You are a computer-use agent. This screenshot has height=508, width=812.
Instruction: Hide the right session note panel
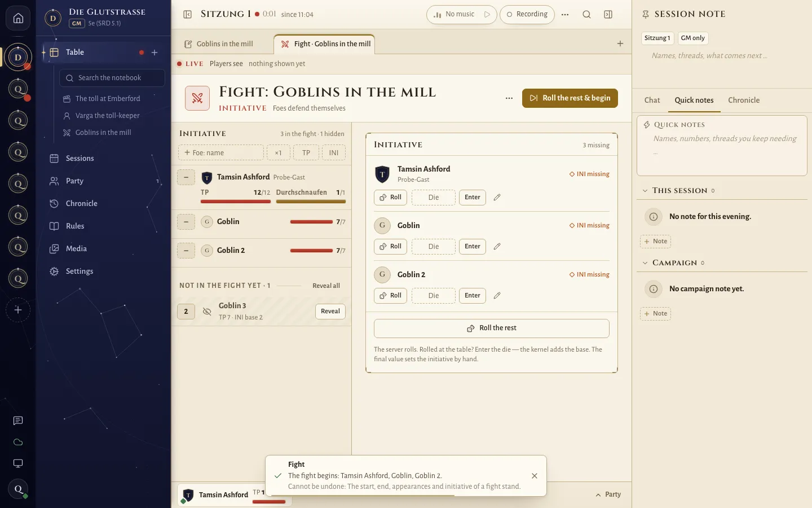click(x=608, y=14)
